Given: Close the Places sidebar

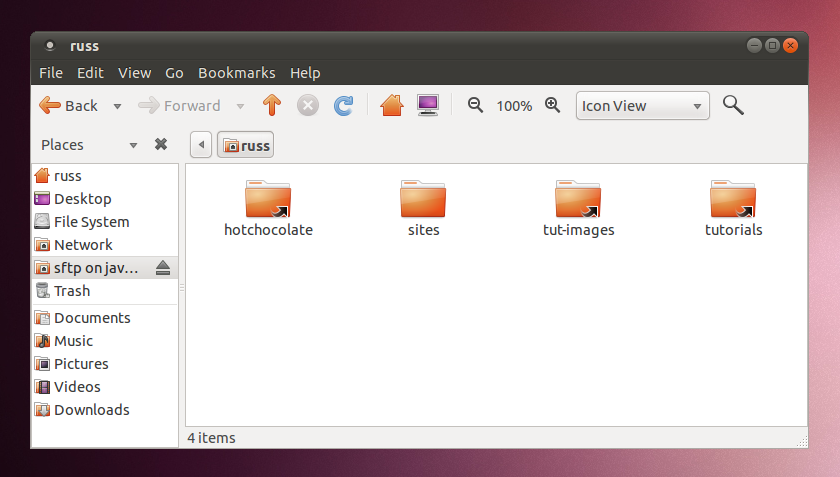Looking at the screenshot, I should click(161, 144).
